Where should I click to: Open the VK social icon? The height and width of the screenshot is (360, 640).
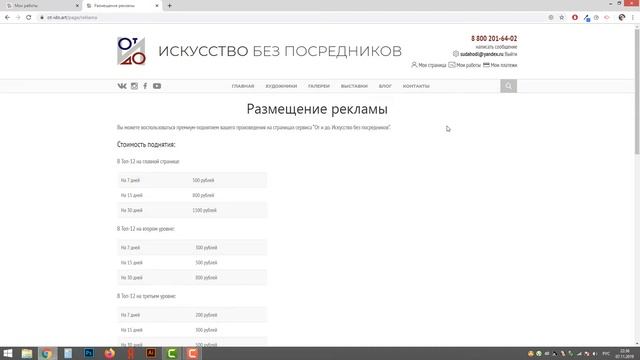click(122, 86)
